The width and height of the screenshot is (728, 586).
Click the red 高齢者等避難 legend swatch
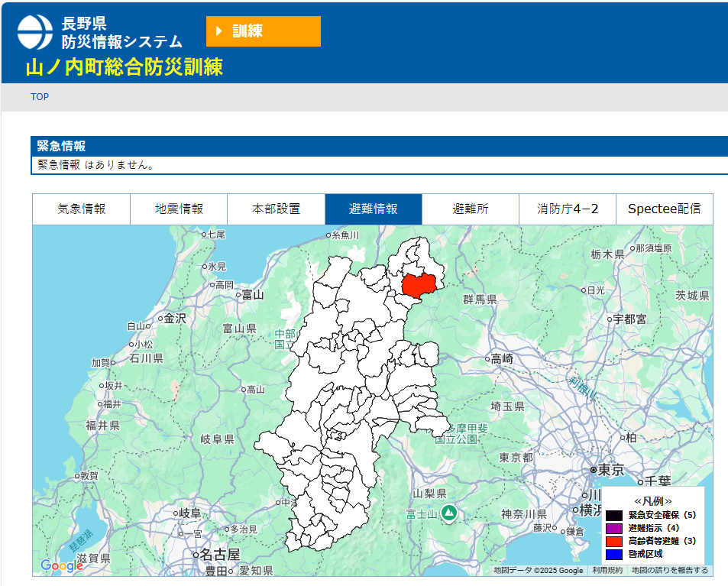click(614, 541)
